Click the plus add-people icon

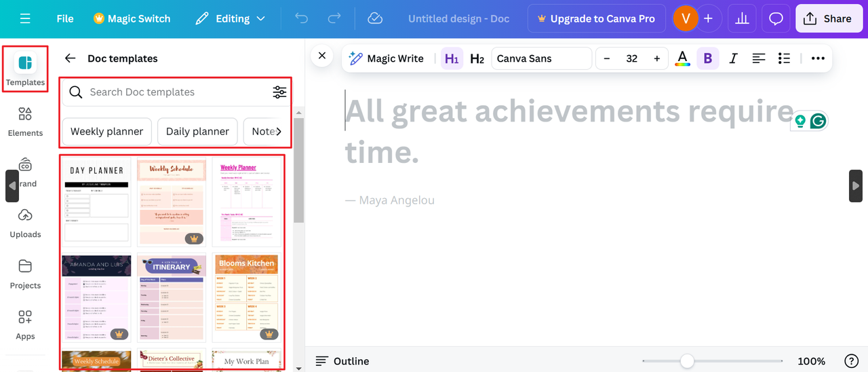[x=708, y=19]
